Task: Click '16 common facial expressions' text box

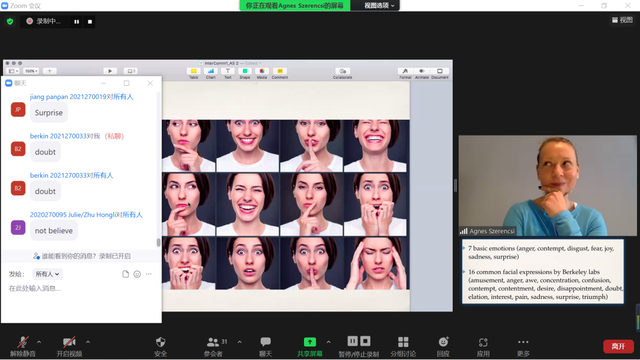Action: [x=545, y=284]
